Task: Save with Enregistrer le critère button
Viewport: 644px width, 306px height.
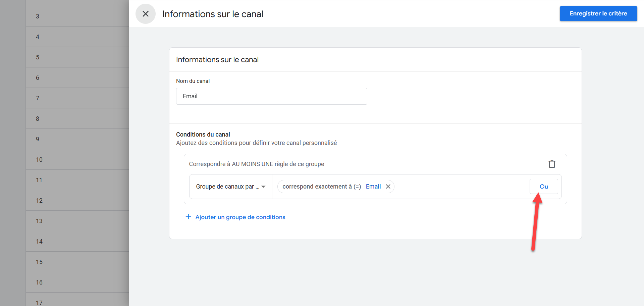Action: 598,14
